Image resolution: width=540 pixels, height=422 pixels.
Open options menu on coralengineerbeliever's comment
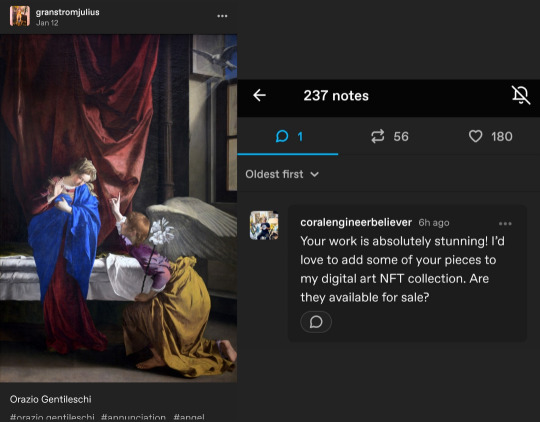point(505,224)
